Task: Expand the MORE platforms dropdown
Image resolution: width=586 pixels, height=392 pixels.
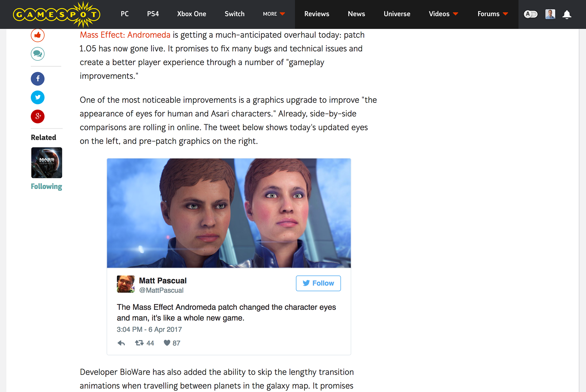Action: coord(274,14)
